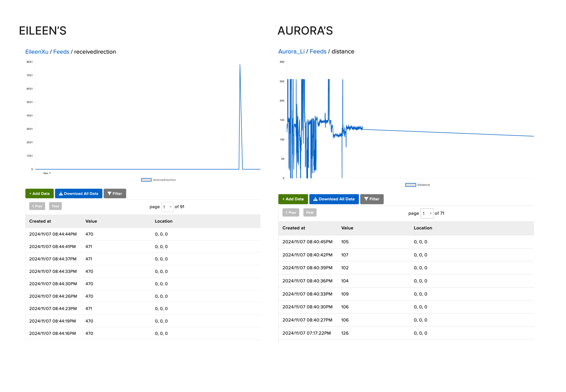Click First page on Aurora's table
The height and width of the screenshot is (392, 566).
310,212
